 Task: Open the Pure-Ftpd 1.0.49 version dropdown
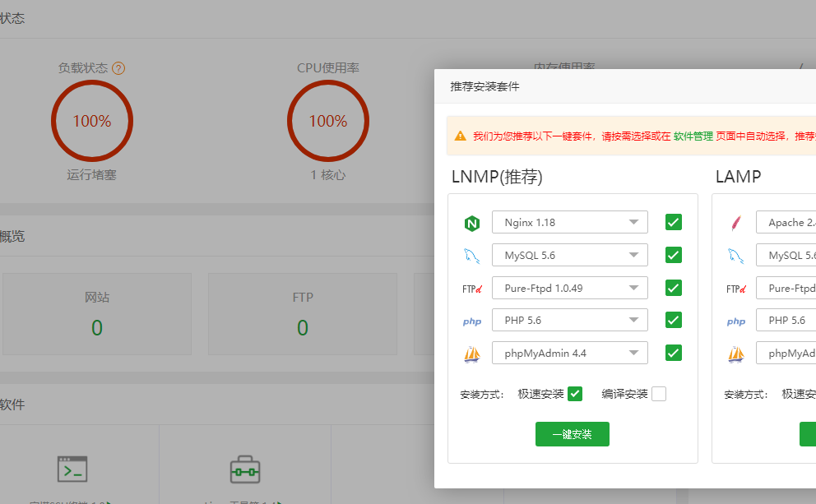click(570, 288)
